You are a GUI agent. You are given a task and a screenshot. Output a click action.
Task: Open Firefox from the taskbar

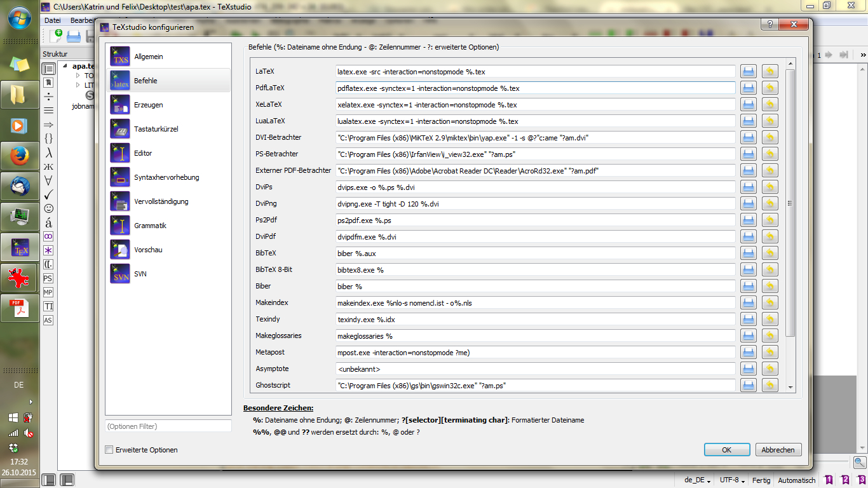pyautogui.click(x=18, y=156)
